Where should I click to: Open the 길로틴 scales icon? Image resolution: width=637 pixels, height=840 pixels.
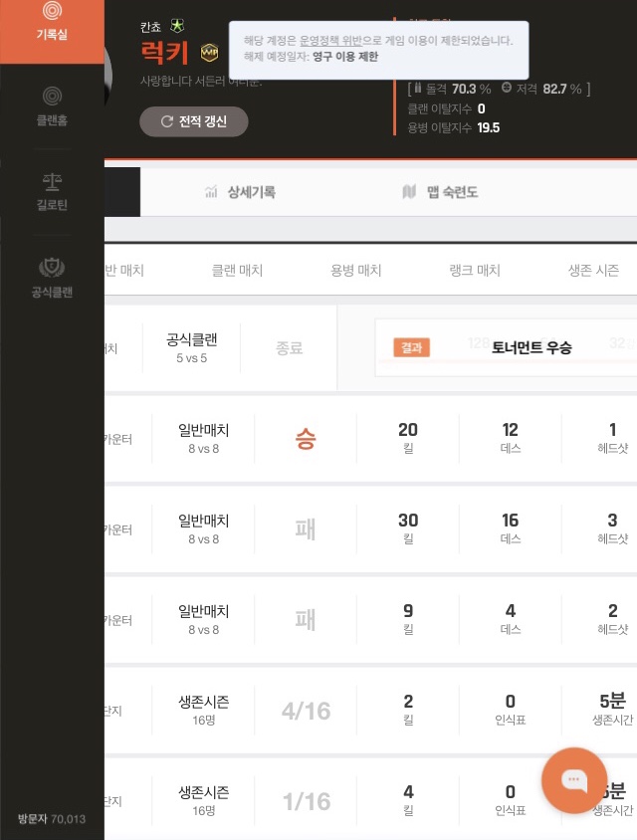pyautogui.click(x=52, y=182)
